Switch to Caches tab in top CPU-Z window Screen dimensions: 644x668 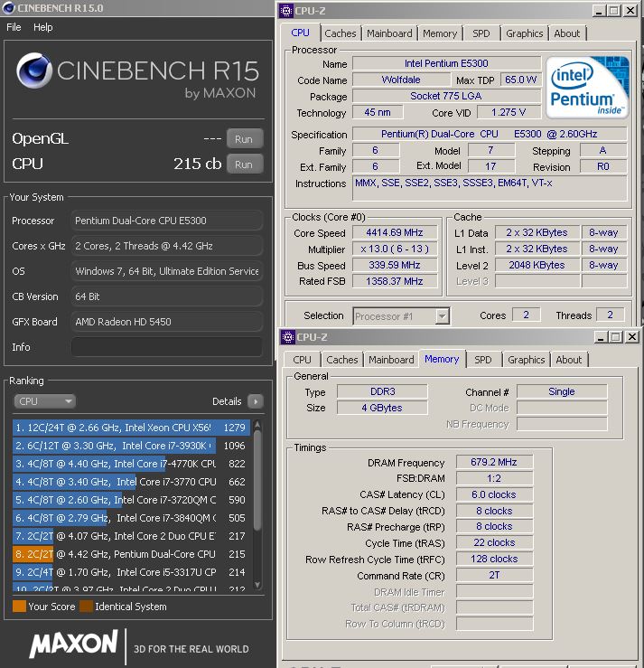[341, 33]
